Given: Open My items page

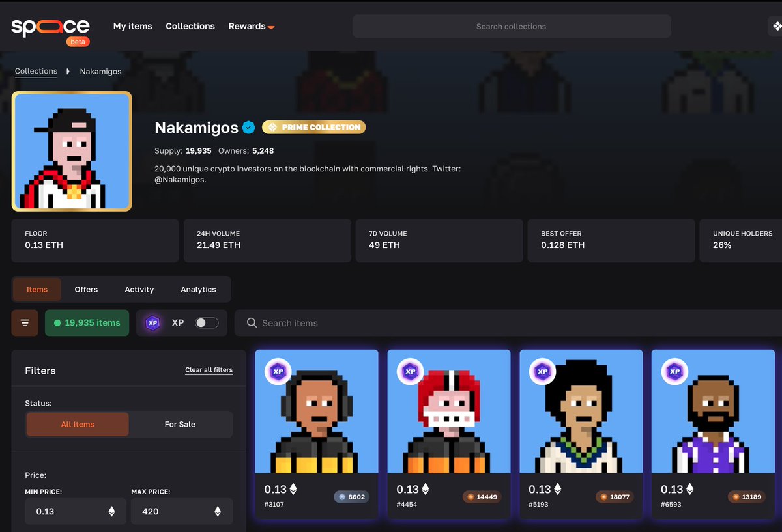Looking at the screenshot, I should (x=132, y=26).
